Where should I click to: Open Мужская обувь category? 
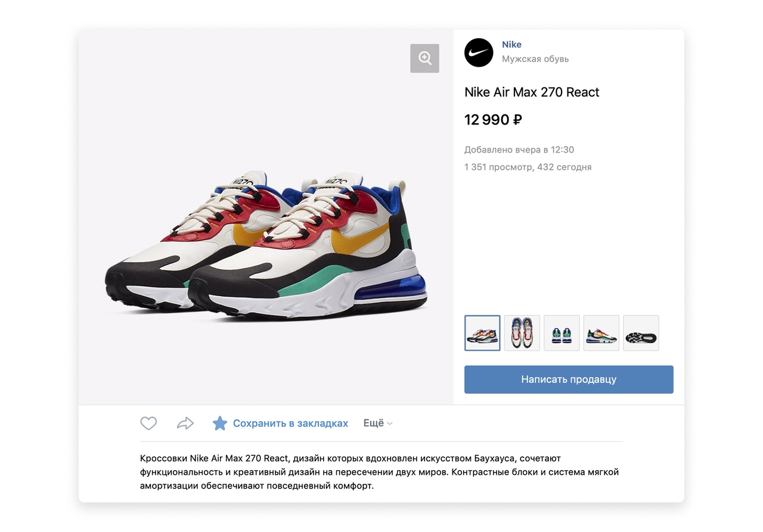pyautogui.click(x=535, y=59)
